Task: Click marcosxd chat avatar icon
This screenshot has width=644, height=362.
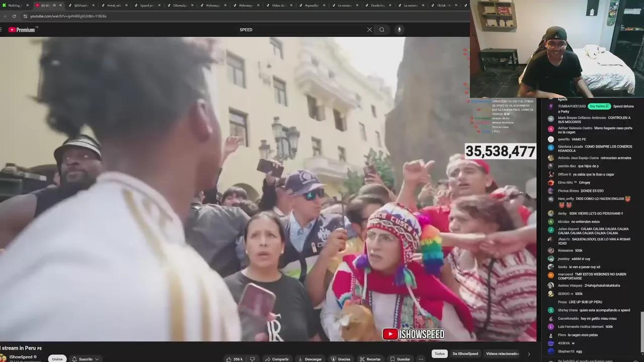Action: [x=551, y=276]
